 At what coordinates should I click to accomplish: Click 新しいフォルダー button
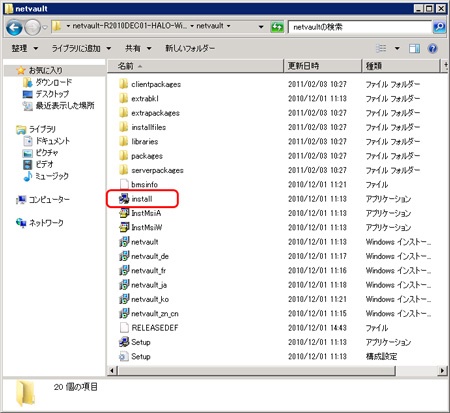190,48
